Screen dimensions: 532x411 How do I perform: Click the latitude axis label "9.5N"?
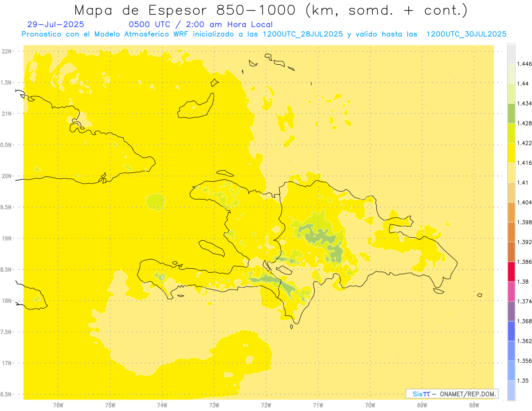(x=7, y=207)
